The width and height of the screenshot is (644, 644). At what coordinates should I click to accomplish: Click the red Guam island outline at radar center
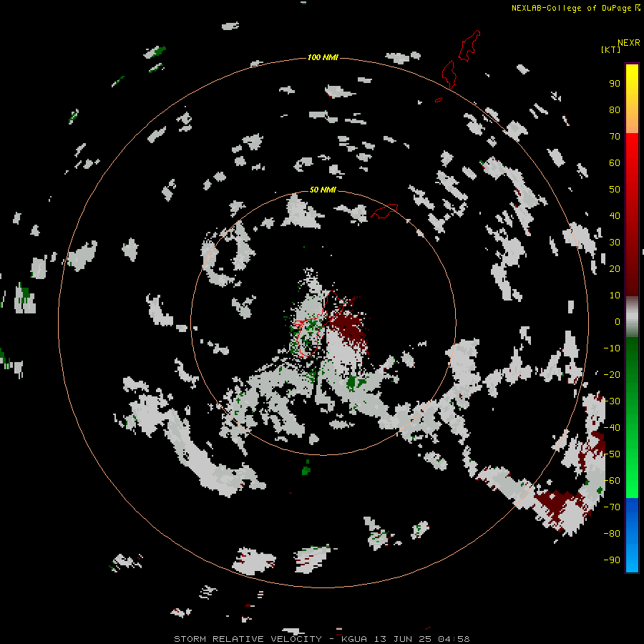point(318,323)
